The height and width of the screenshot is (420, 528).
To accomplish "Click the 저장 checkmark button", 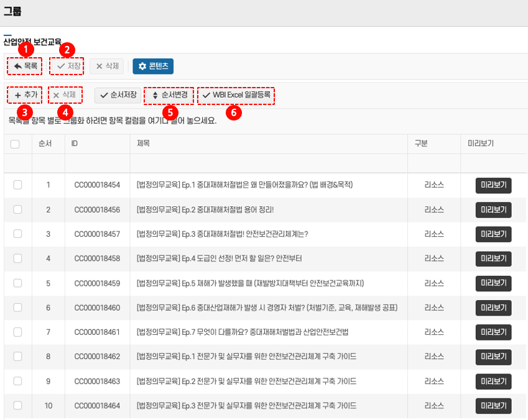I will pos(67,66).
